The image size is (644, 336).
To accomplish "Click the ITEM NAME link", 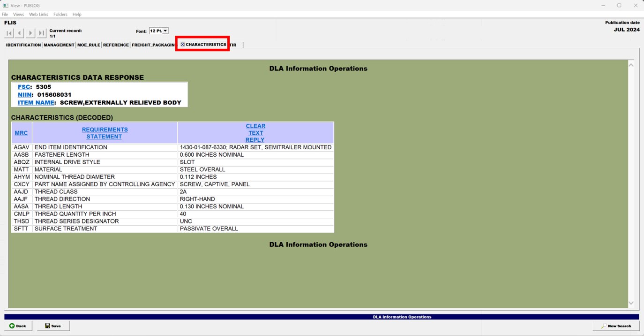I will [x=36, y=102].
